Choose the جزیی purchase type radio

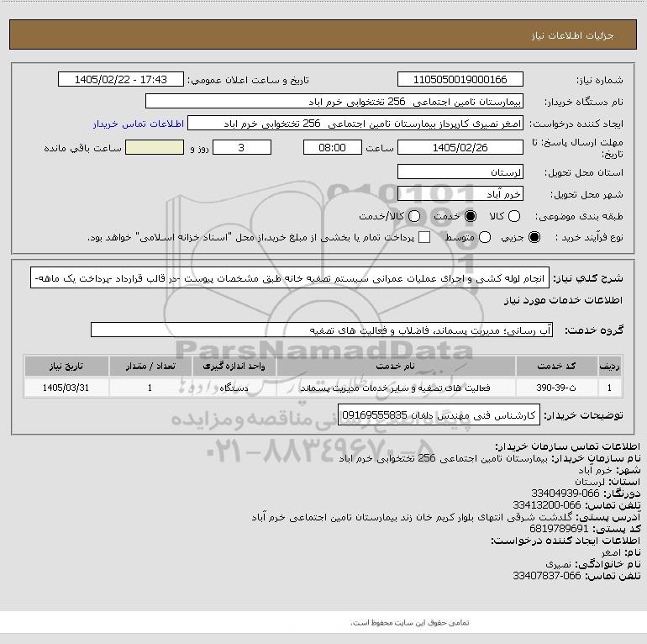point(534,237)
